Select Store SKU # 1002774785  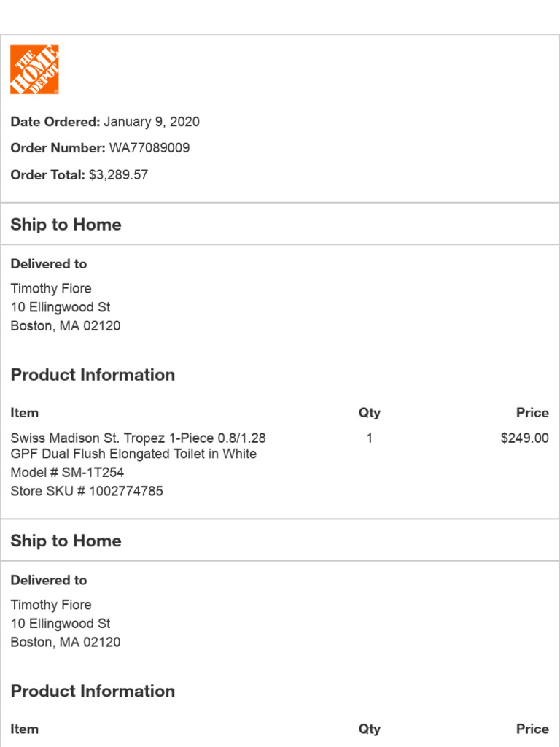(87, 491)
